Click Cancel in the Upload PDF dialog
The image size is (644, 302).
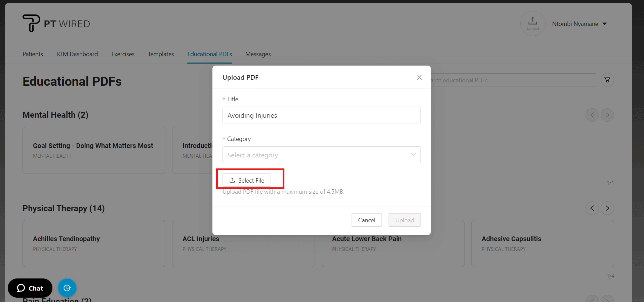pos(366,220)
